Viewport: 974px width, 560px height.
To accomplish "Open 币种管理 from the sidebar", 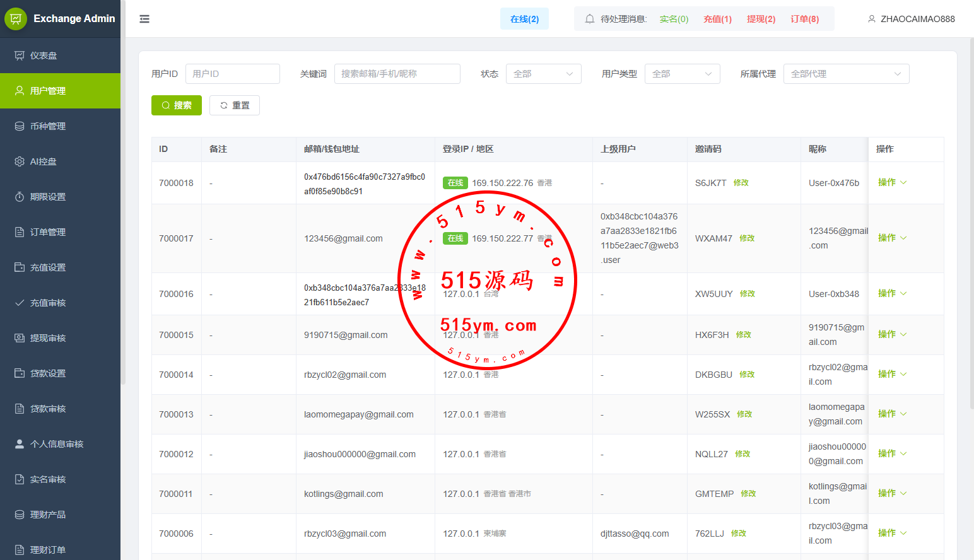I will [x=48, y=126].
